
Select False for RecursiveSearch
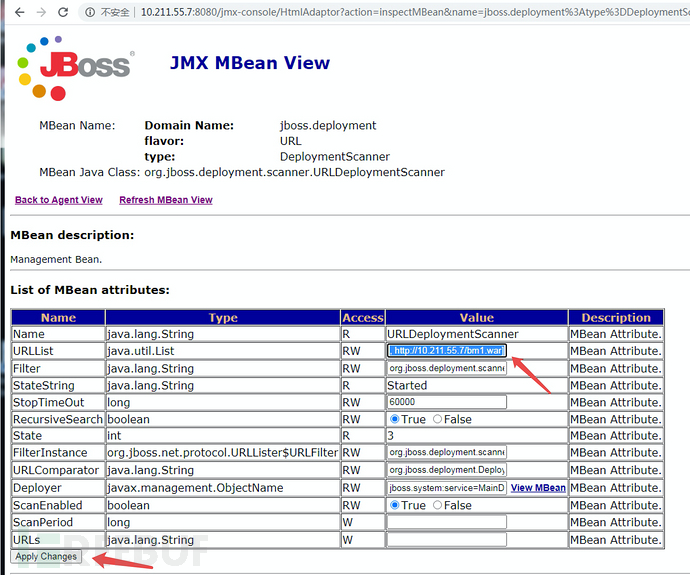[438, 419]
